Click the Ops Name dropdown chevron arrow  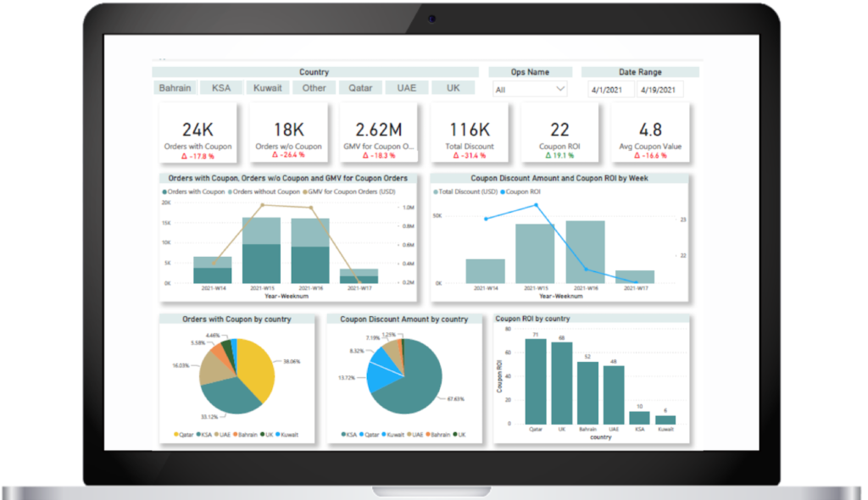click(x=559, y=89)
